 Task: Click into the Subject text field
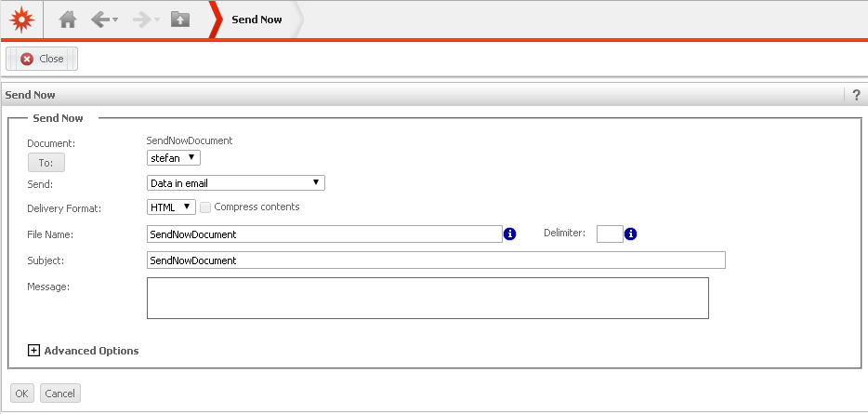436,260
